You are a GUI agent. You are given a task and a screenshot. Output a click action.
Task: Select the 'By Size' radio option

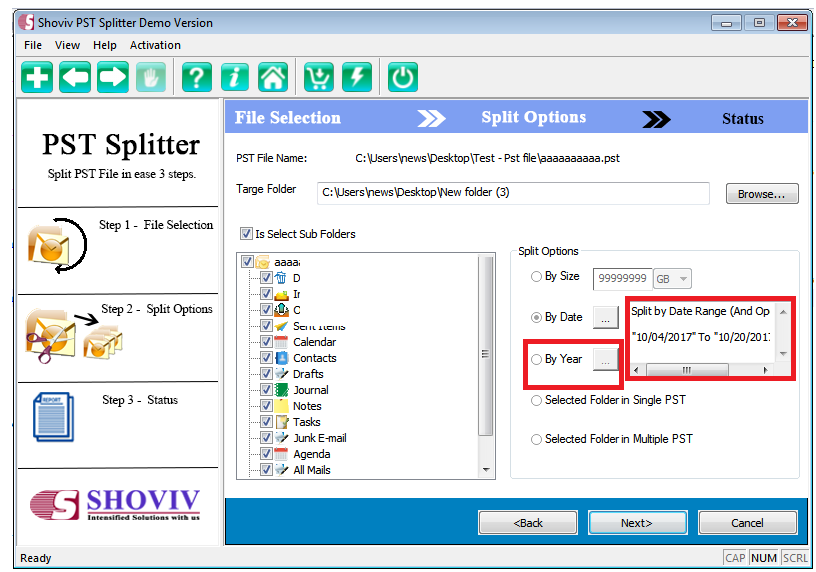(536, 276)
